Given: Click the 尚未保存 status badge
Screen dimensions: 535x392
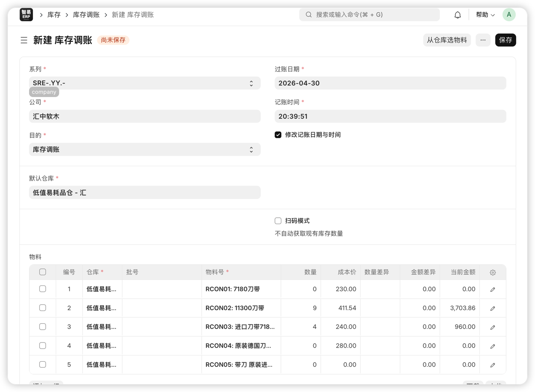Looking at the screenshot, I should pyautogui.click(x=113, y=40).
